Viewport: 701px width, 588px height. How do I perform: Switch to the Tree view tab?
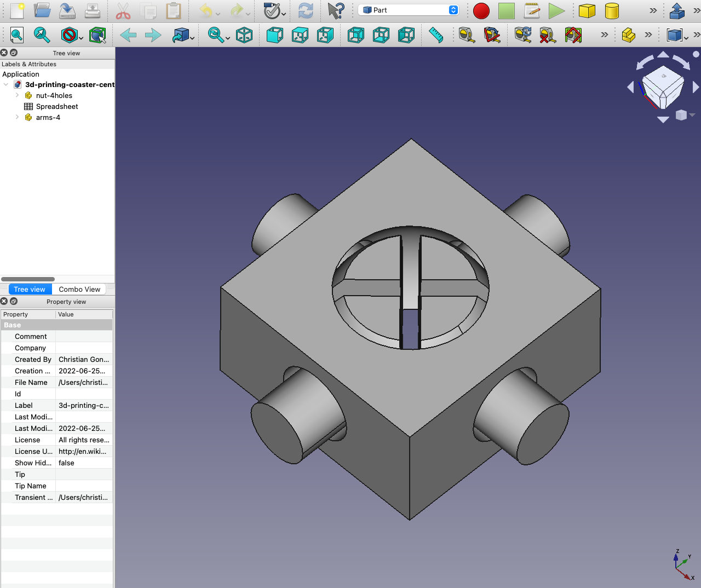click(30, 289)
